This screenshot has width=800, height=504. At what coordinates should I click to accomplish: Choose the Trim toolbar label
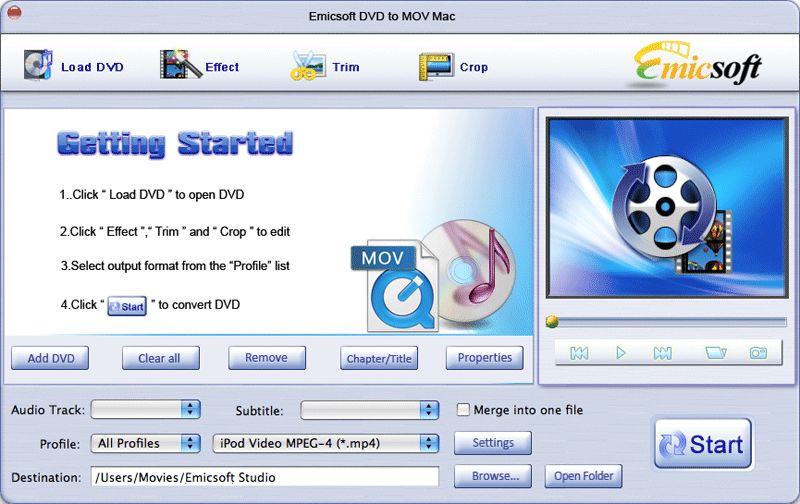pos(346,67)
